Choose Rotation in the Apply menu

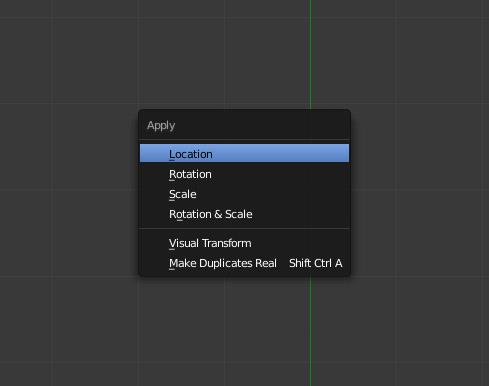pyautogui.click(x=244, y=174)
